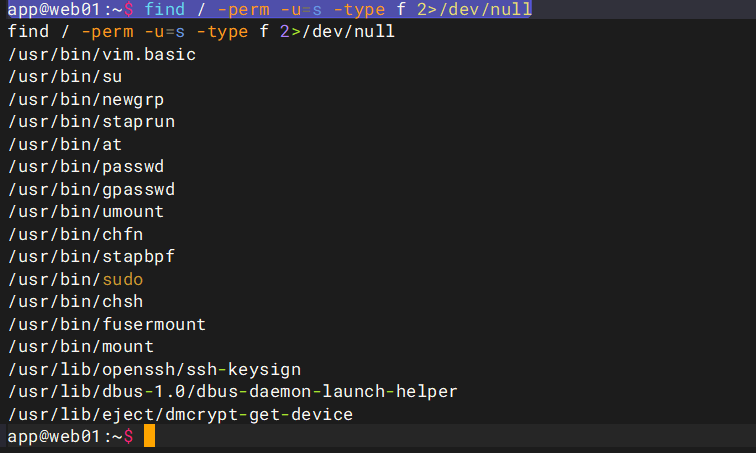The width and height of the screenshot is (756, 453).
Task: Click the /usr/bin/chsh entry
Action: [75, 301]
